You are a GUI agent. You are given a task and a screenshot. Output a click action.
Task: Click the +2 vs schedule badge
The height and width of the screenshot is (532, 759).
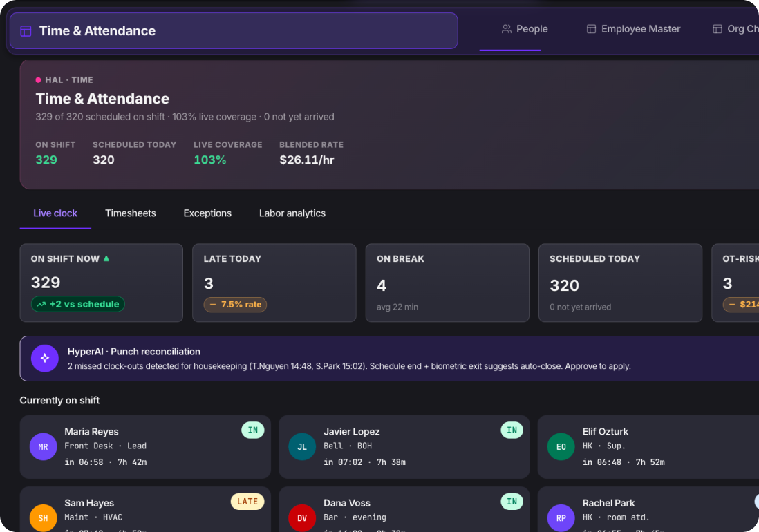(78, 304)
